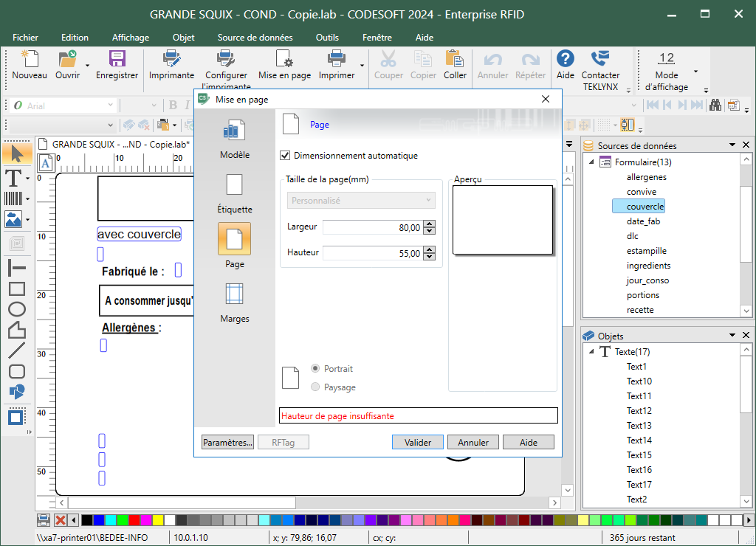Open Étiquette section in dialog

pos(235,194)
